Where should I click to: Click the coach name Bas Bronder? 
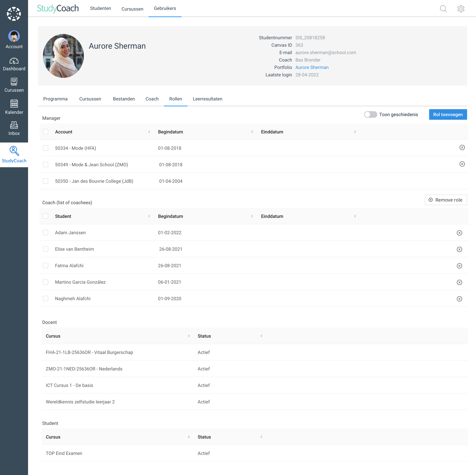coord(308,60)
